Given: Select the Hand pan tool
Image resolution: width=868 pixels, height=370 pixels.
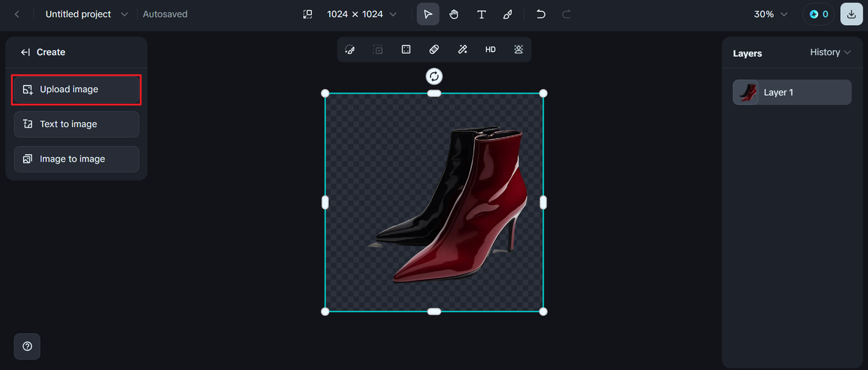Looking at the screenshot, I should click(x=454, y=14).
